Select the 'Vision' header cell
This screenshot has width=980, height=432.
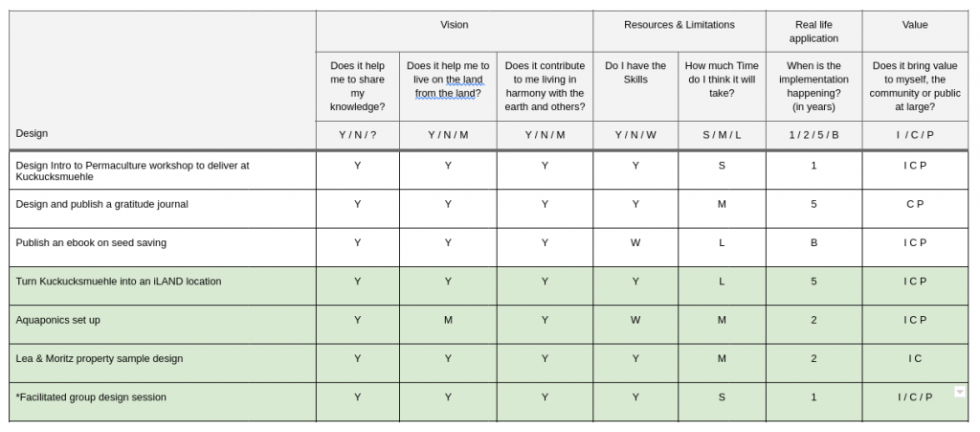[454, 25]
